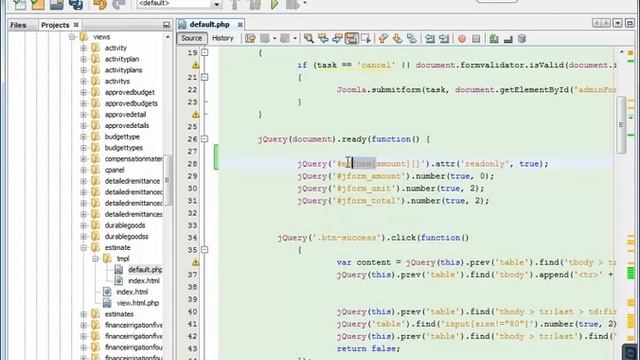The height and width of the screenshot is (360, 640).
Task: Collapse code fold at line 19
Action: click(x=204, y=53)
